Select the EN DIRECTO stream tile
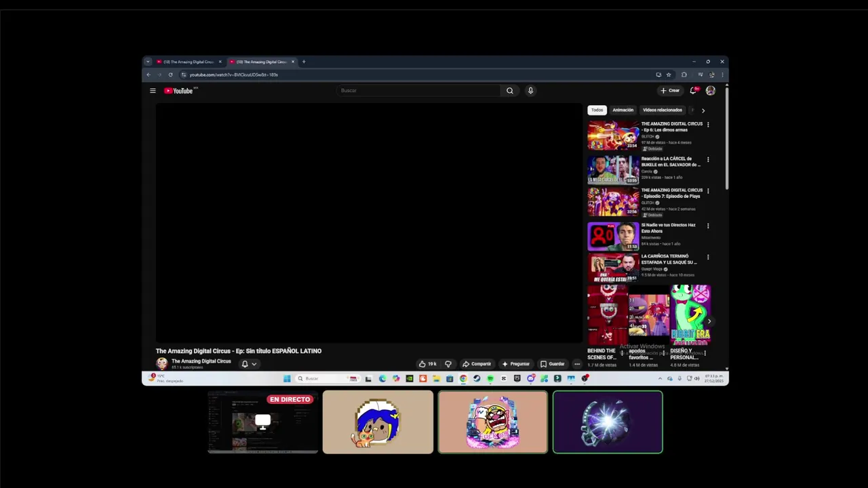This screenshot has height=488, width=868. [263, 422]
